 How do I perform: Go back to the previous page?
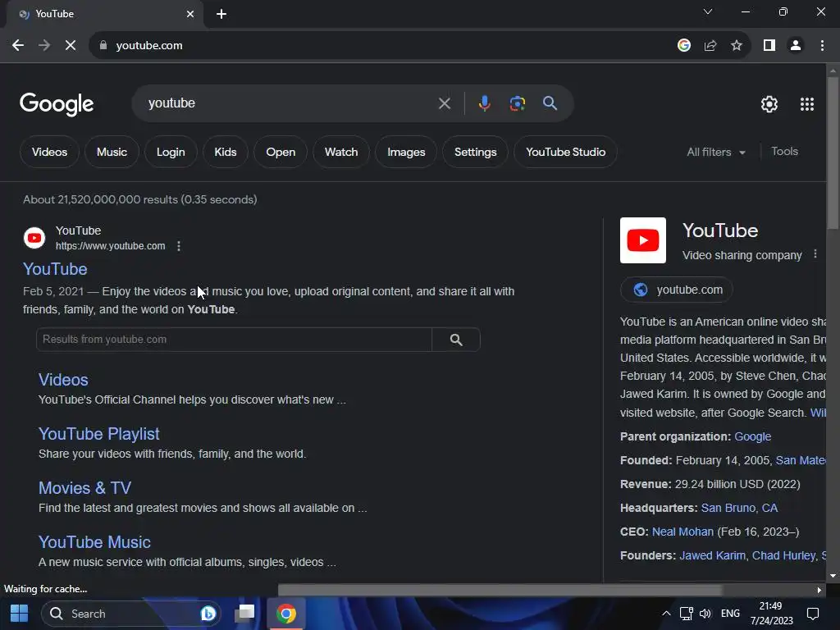click(x=18, y=46)
